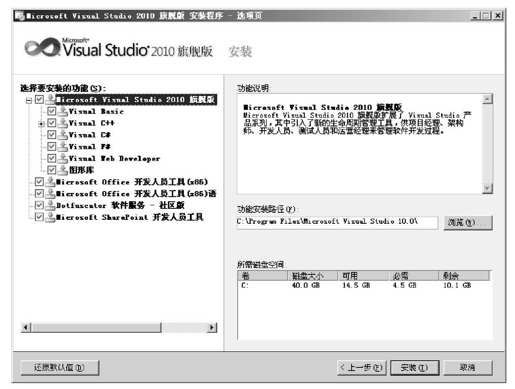515x389 pixels.
Task: Expand the Visual C++ tree node
Action: point(41,124)
